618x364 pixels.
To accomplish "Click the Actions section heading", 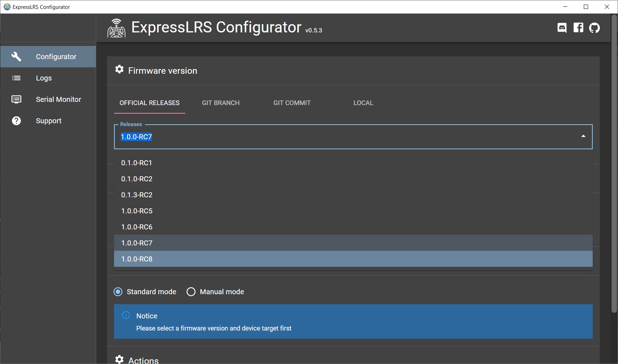I will (143, 360).
